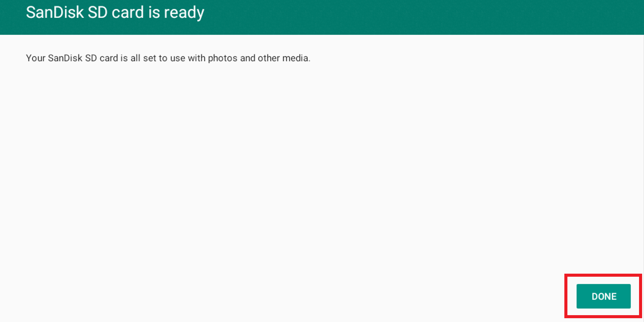Select the word 'SanDisk' in the title

click(55, 12)
